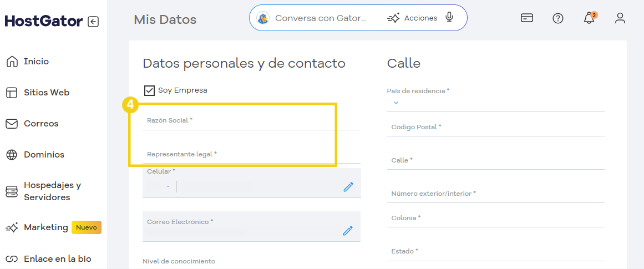Click the Conversa con Gator input
This screenshot has width=644, height=269.
[x=321, y=18]
